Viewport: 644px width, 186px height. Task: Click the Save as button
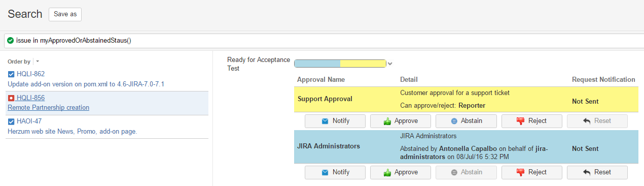click(65, 14)
